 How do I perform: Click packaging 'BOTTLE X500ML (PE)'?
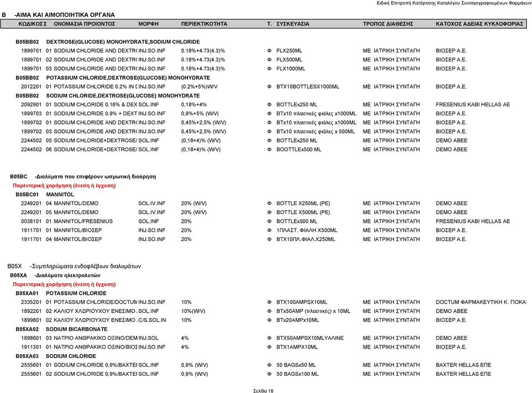[x=303, y=212]
